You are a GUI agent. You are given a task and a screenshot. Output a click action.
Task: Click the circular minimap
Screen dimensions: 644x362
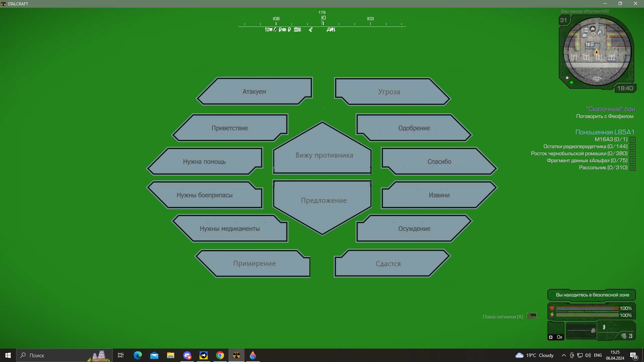pos(597,51)
